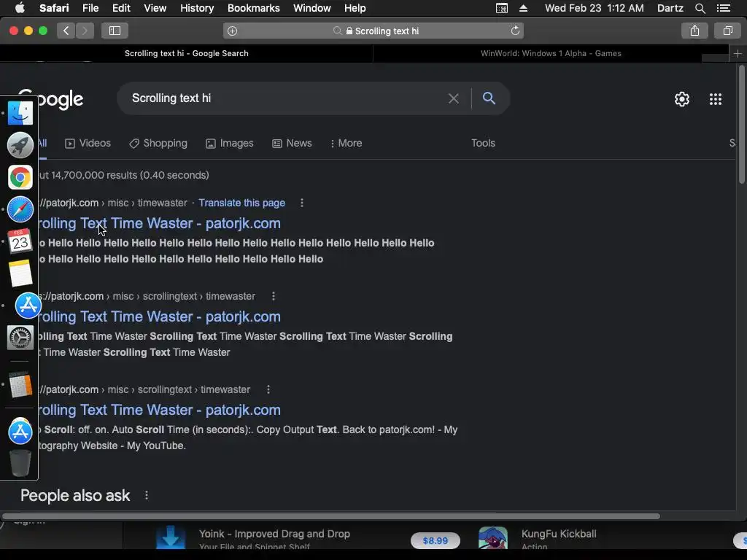Launch Launchpad rocket icon in Dock
The image size is (747, 560).
point(20,145)
